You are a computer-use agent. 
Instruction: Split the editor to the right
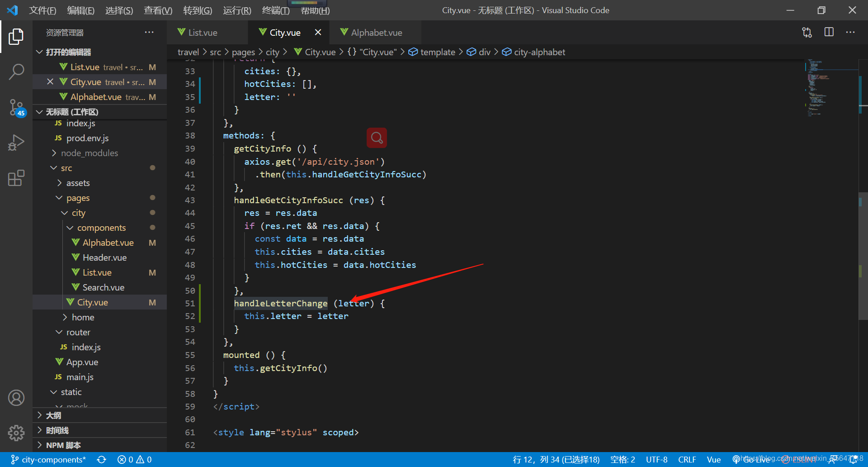coord(829,33)
